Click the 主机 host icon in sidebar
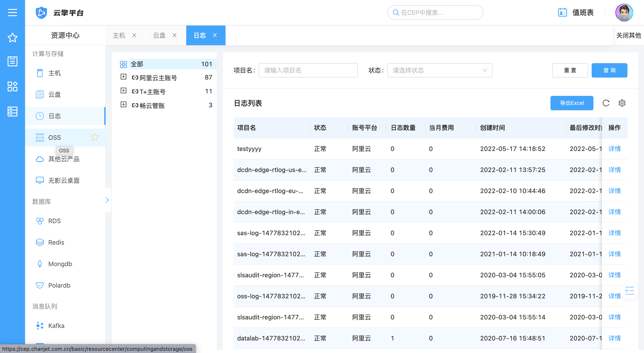 click(40, 73)
